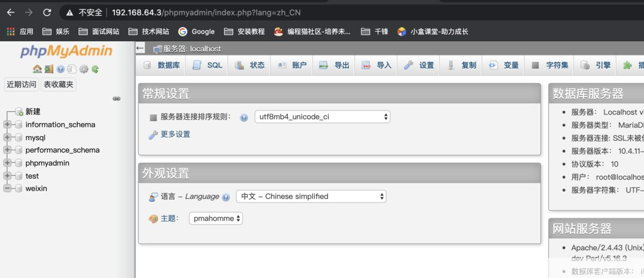Open language dropdown 中文 - Chinese simplified
This screenshot has width=644, height=278.
[311, 196]
